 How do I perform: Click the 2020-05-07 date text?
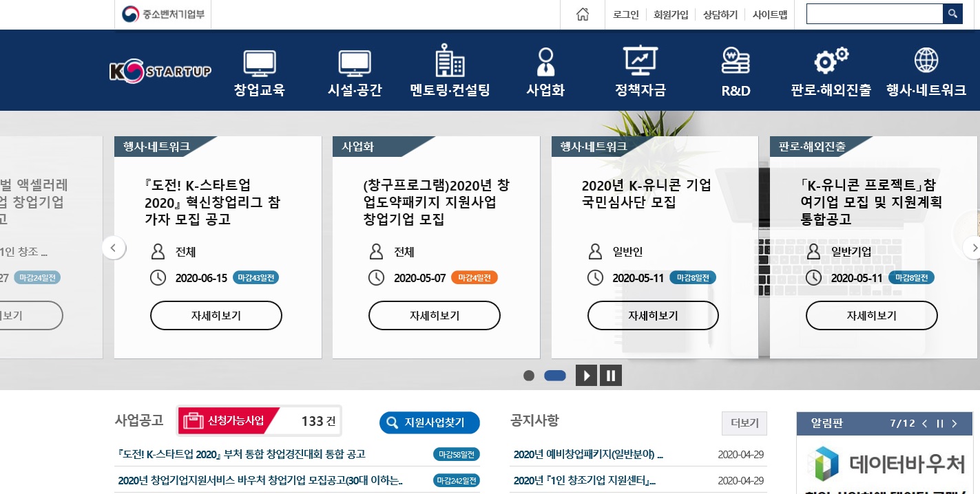point(420,278)
